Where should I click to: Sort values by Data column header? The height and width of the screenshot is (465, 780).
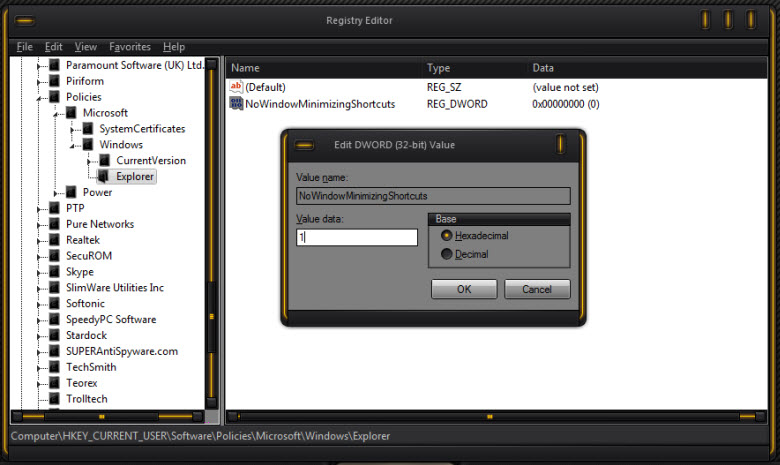tap(647, 68)
